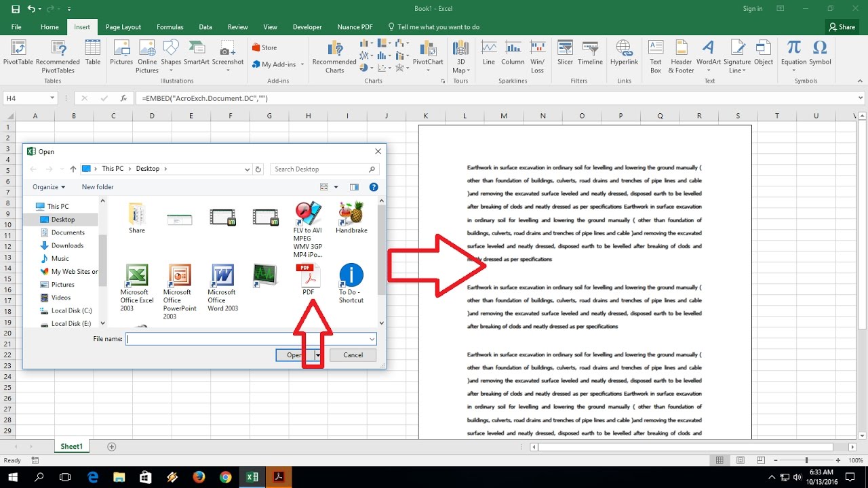Viewport: 868px width, 488px height.
Task: Open the 3D Map tour
Action: 460,56
